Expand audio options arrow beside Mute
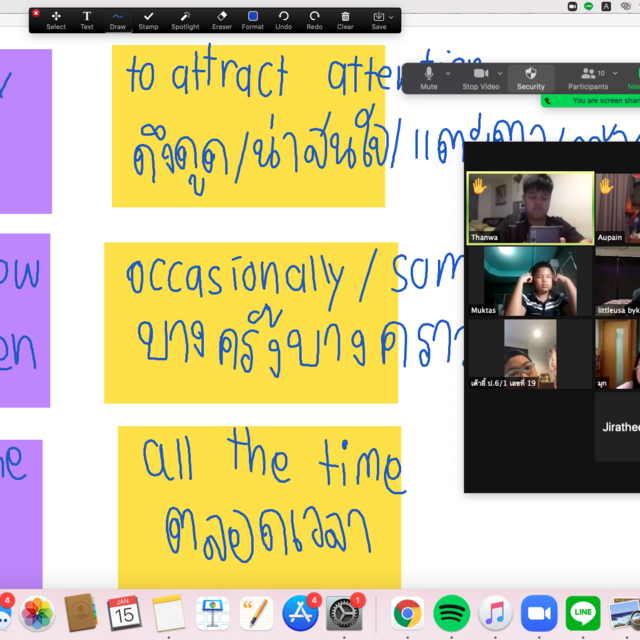Image resolution: width=640 pixels, height=640 pixels. click(x=447, y=73)
